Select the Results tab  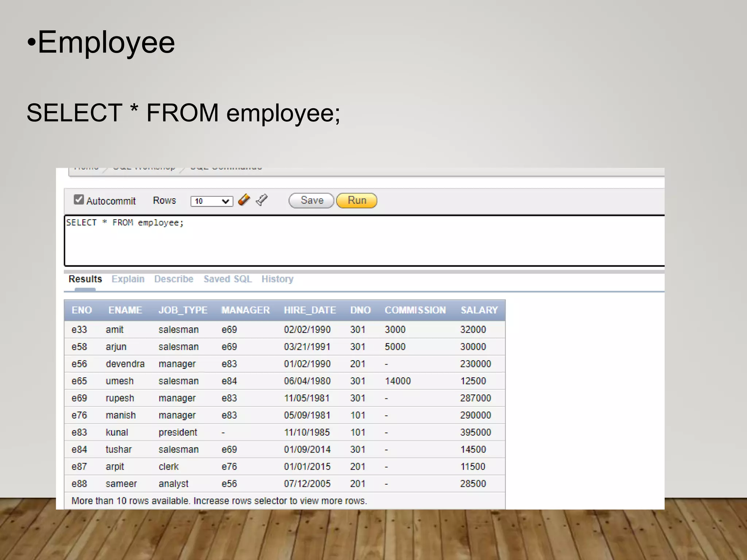tap(85, 279)
